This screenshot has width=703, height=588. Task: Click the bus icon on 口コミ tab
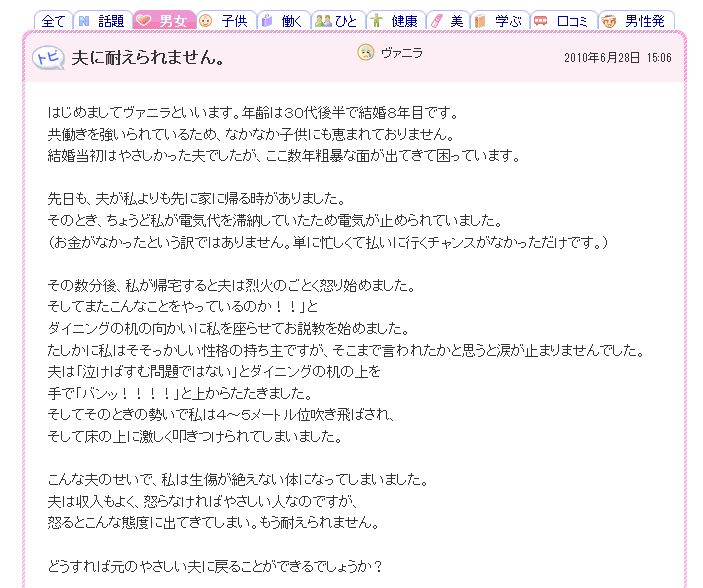[541, 21]
